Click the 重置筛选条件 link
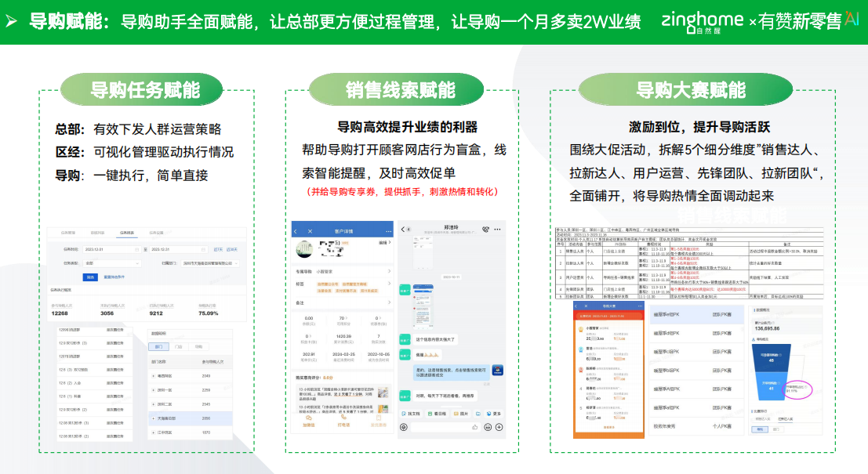This screenshot has height=474, width=868. pos(114,277)
